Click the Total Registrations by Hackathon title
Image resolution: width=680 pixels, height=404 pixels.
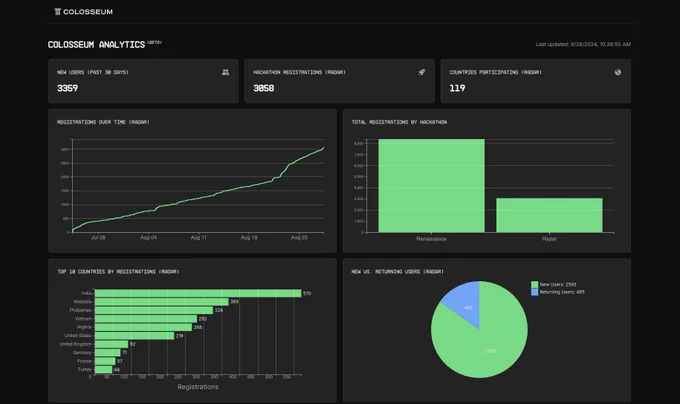[x=399, y=122]
